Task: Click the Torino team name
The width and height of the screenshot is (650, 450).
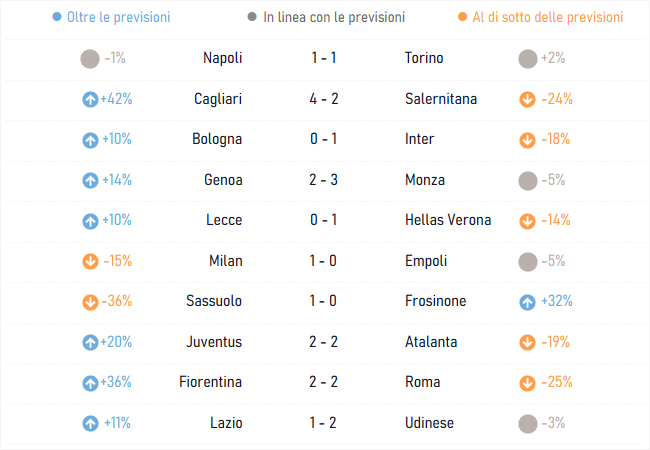Action: [424, 58]
